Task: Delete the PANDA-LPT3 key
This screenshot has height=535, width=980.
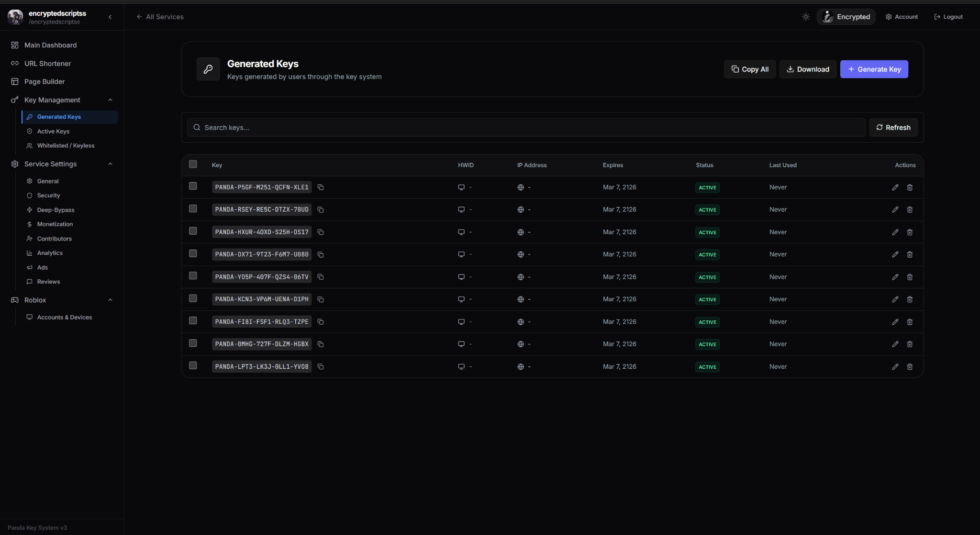Action: click(x=910, y=366)
